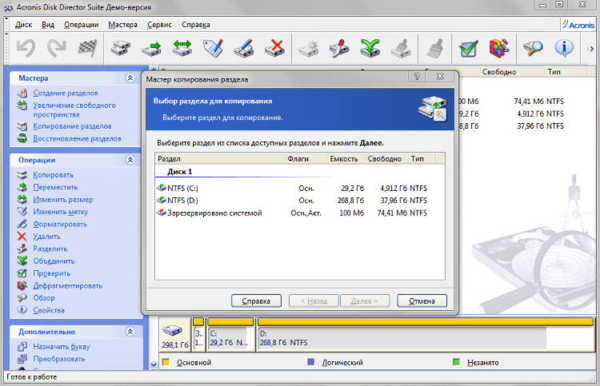
Task: Click the wizard help question-mark button
Action: (417, 76)
